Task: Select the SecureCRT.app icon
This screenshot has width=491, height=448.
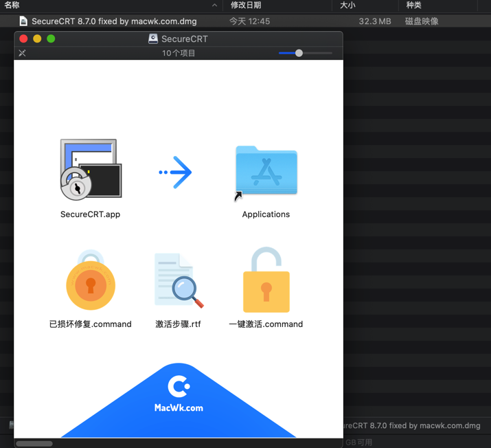Action: pyautogui.click(x=91, y=170)
